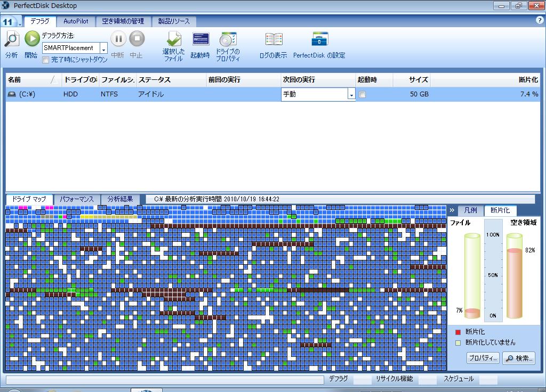Open the デフラグ方法 SMARTPlacement dropdown
Screen dimensions: 546x392
point(103,48)
